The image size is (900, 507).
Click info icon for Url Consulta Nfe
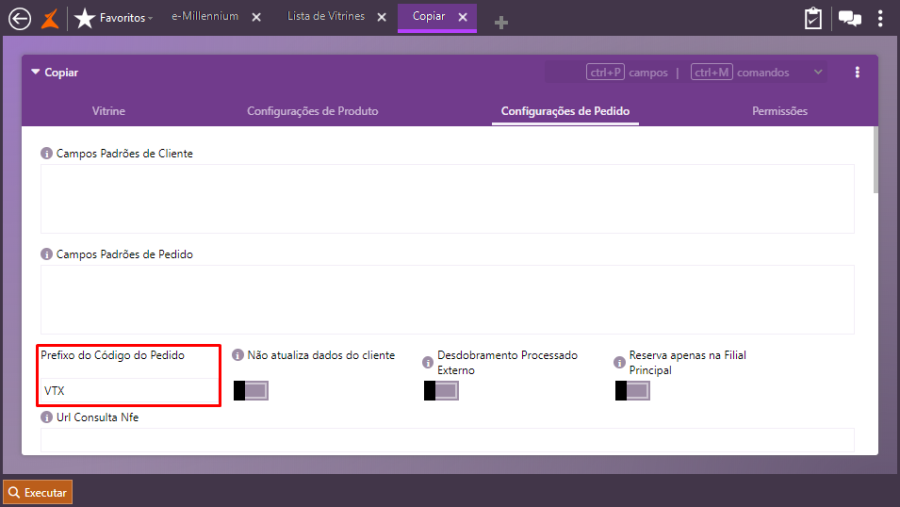pos(46,417)
